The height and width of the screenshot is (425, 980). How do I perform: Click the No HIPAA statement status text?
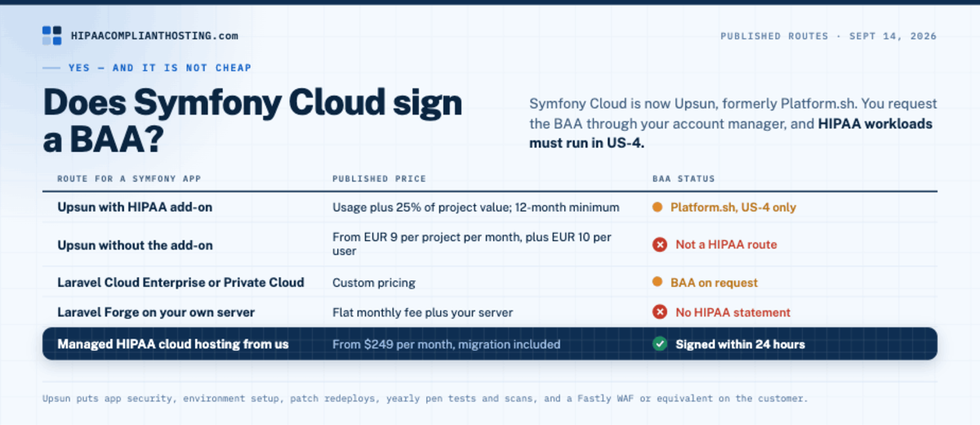click(733, 312)
